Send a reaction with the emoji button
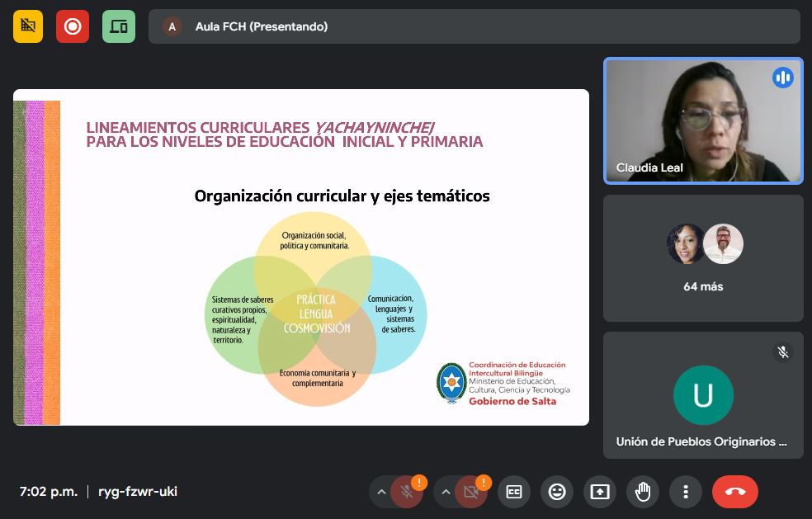Viewport: 812px width, 519px height. 557,492
